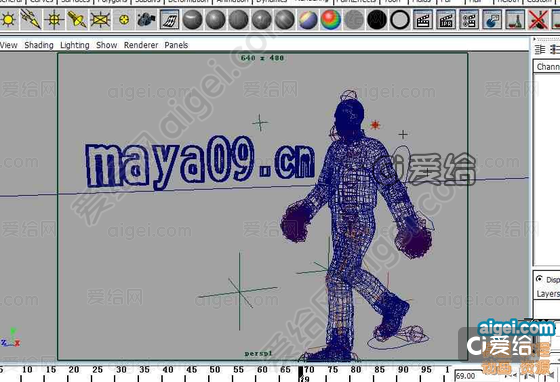The image size is (560, 382).
Task: Create a volume light from shelf
Action: point(124,19)
